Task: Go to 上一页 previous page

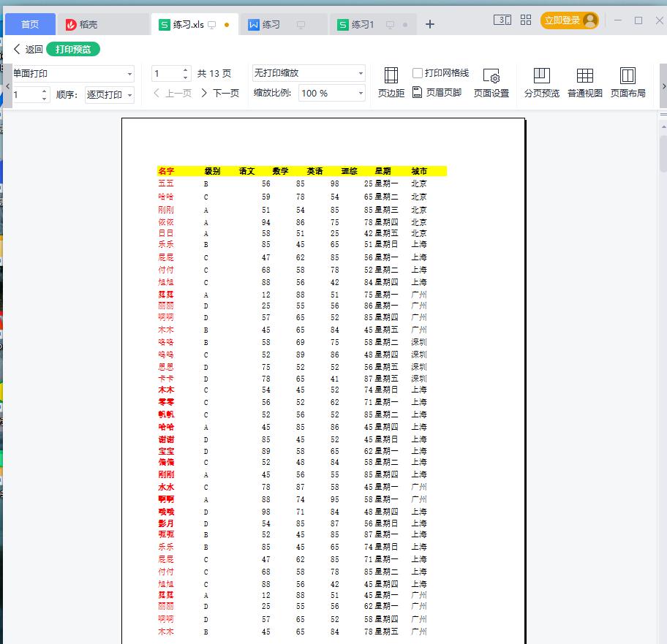Action: 173,93
